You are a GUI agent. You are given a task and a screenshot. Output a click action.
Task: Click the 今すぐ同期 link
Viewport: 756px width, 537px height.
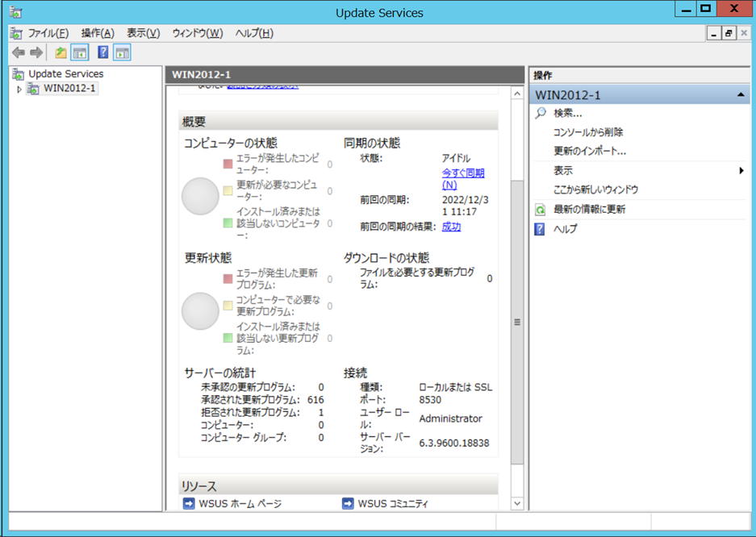pyautogui.click(x=462, y=179)
